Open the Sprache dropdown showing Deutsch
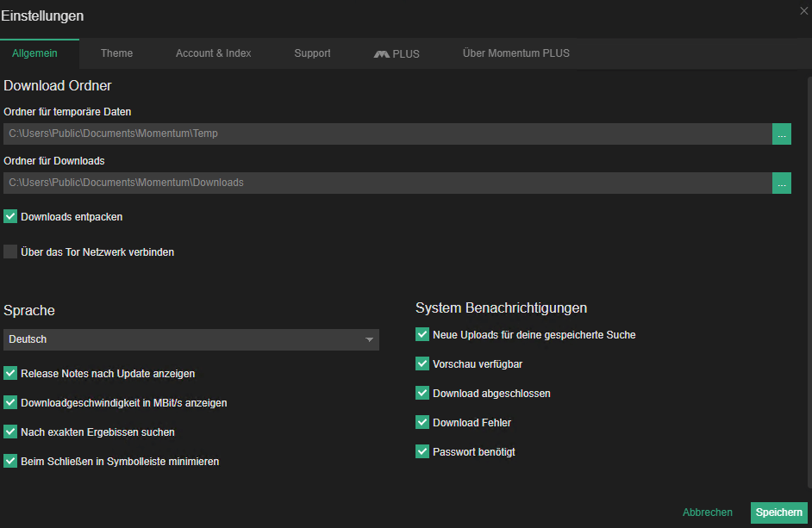Screen dimensions: 812x528 (191, 339)
